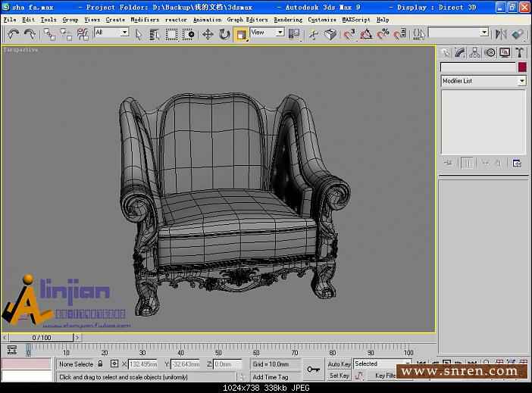The width and height of the screenshot is (532, 393).
Task: Choose the Rectangular Selection Region tool
Action: [171, 34]
